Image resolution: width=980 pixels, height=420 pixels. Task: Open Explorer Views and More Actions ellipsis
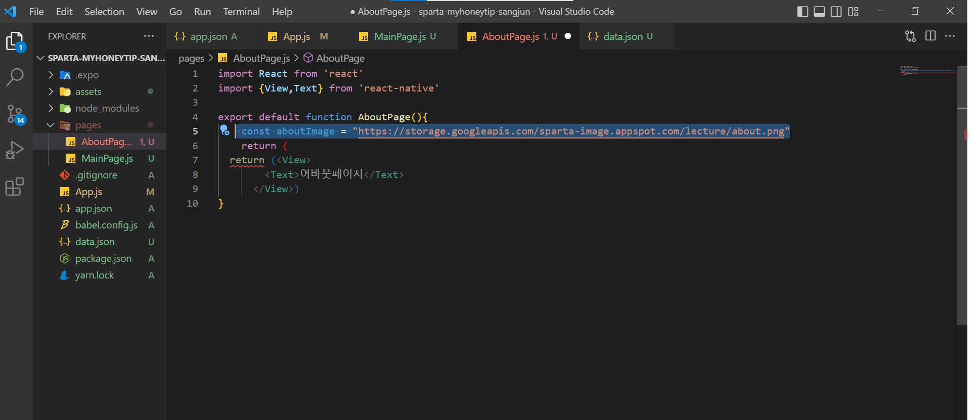149,36
